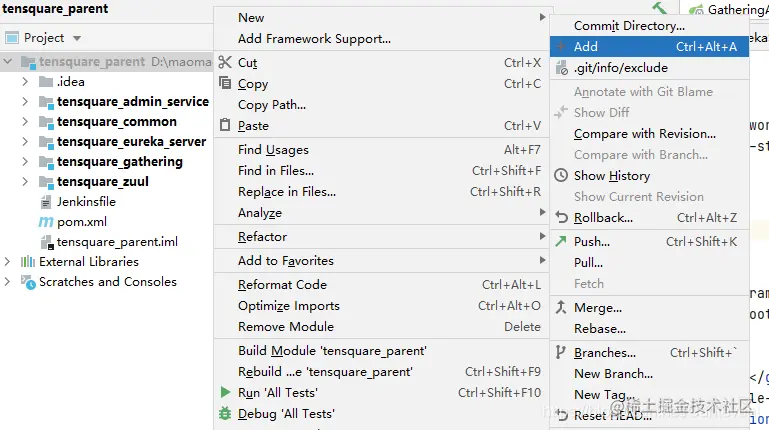Expand tensquare_eureka_server module
Viewport: 769px width, 430px height.
(x=25, y=141)
